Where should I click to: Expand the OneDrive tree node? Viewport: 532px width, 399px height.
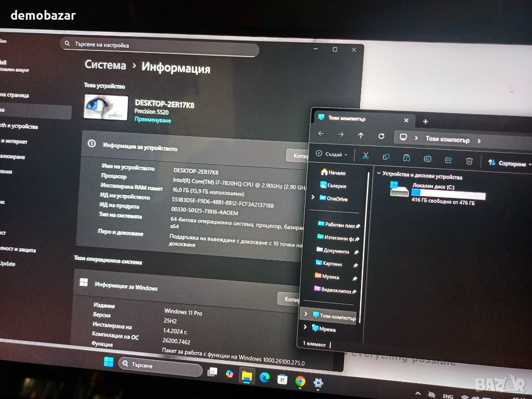313,197
